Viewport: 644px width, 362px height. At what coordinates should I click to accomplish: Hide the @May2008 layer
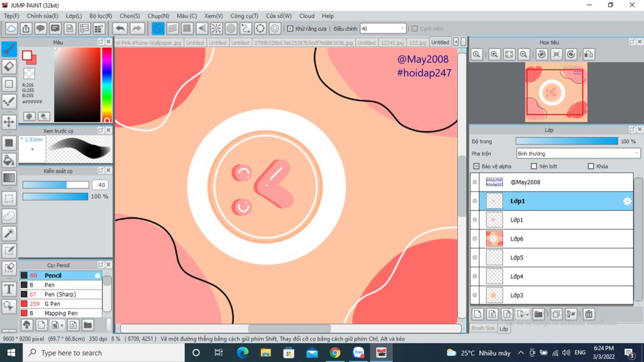click(475, 182)
